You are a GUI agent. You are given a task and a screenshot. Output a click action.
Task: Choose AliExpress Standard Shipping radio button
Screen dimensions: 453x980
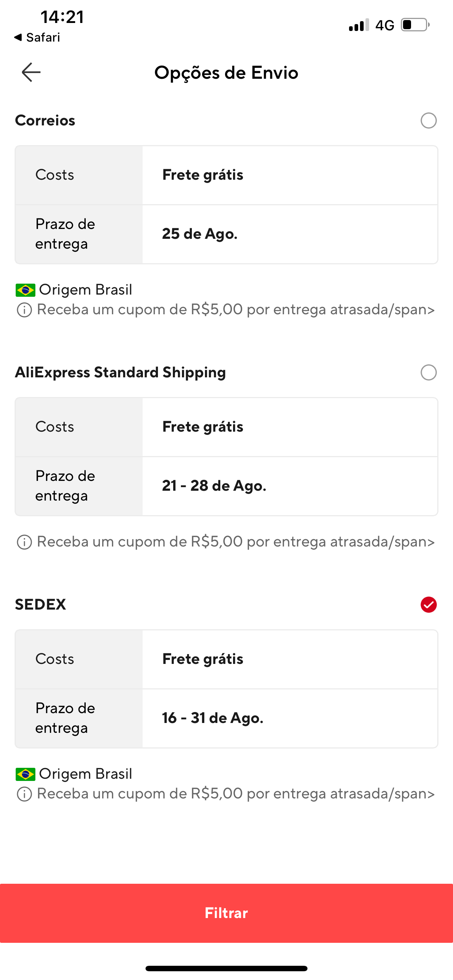point(428,373)
